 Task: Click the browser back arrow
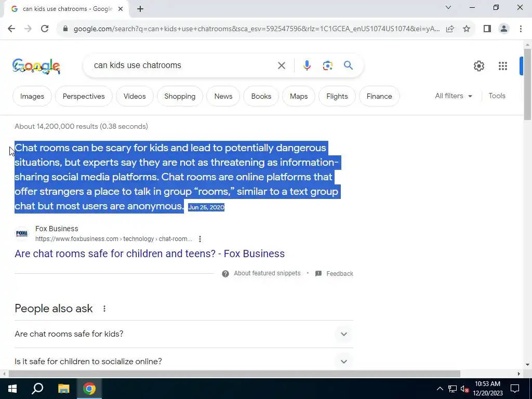pyautogui.click(x=11, y=29)
